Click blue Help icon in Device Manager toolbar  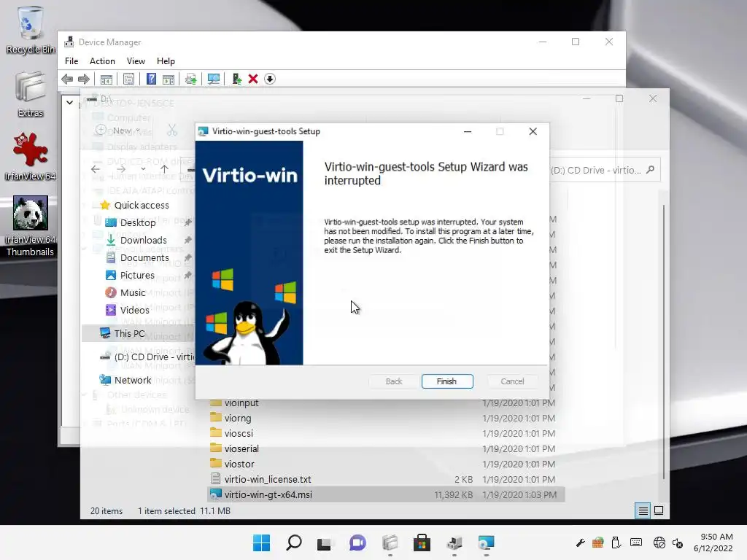pos(151,79)
